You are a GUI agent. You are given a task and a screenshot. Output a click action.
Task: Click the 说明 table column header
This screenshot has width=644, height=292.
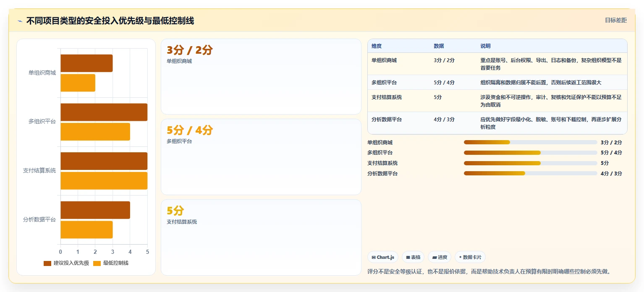[485, 46]
